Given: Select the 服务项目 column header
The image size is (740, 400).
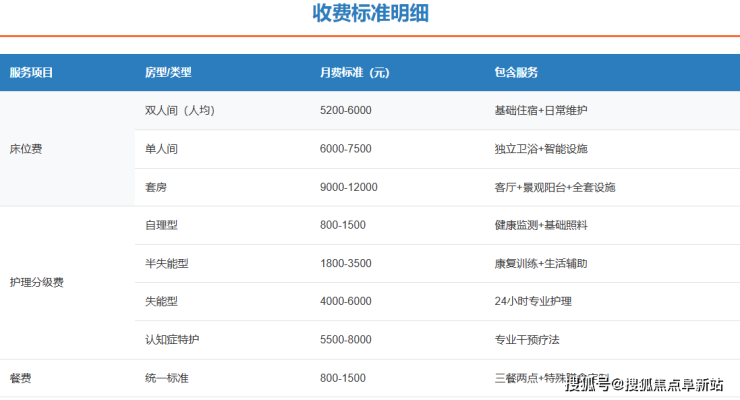Looking at the screenshot, I should pyautogui.click(x=31, y=73).
